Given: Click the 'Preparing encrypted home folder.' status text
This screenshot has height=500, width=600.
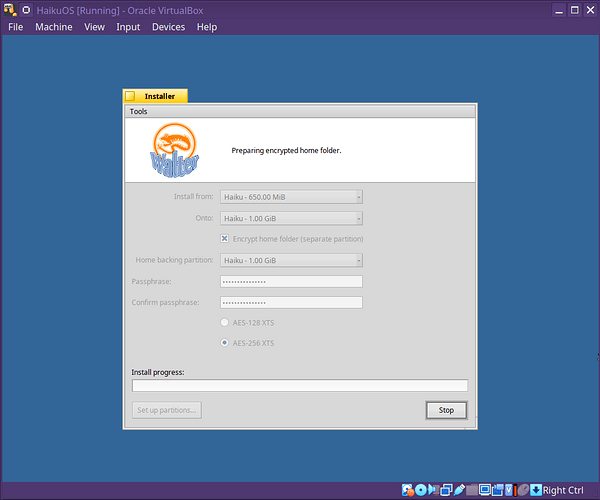Looking at the screenshot, I should pyautogui.click(x=286, y=150).
